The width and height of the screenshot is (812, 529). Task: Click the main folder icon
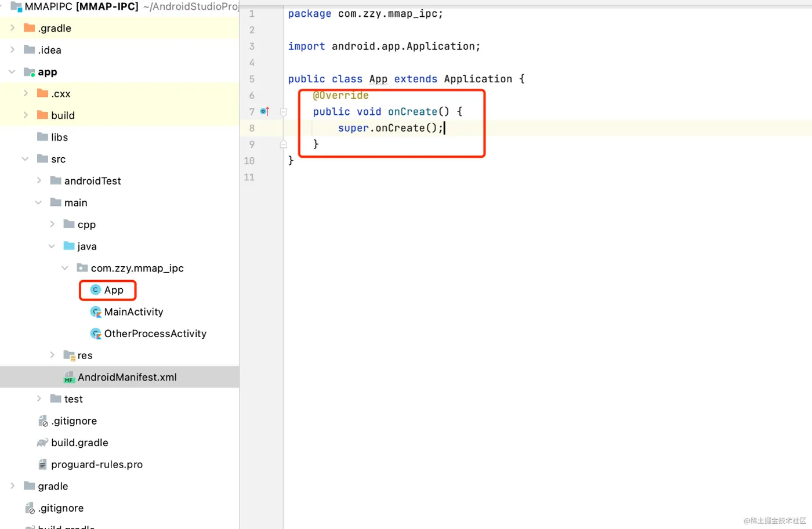click(x=56, y=202)
